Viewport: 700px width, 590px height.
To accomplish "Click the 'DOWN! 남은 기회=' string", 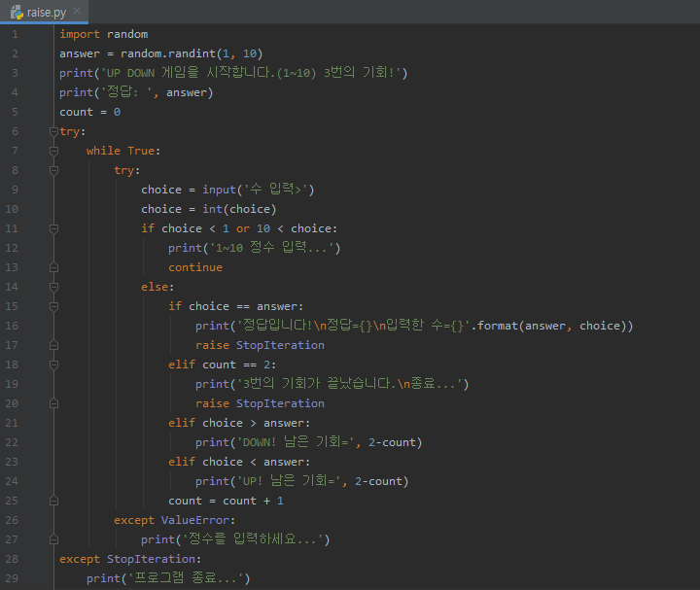I will (296, 442).
